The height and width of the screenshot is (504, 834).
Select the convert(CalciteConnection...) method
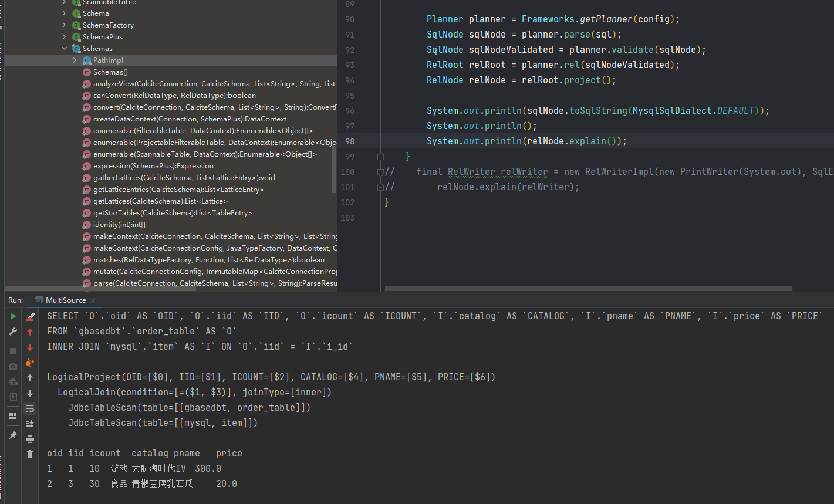215,107
